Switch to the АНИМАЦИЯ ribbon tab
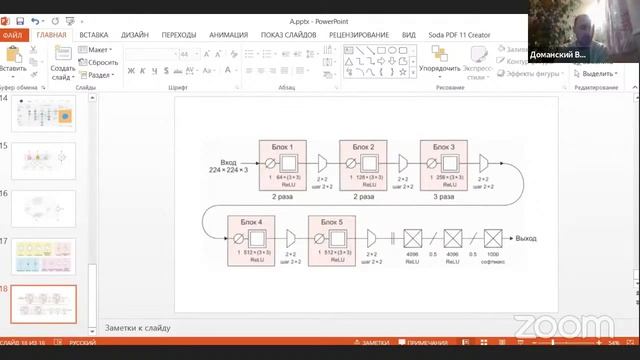The image size is (640, 360). [x=229, y=35]
